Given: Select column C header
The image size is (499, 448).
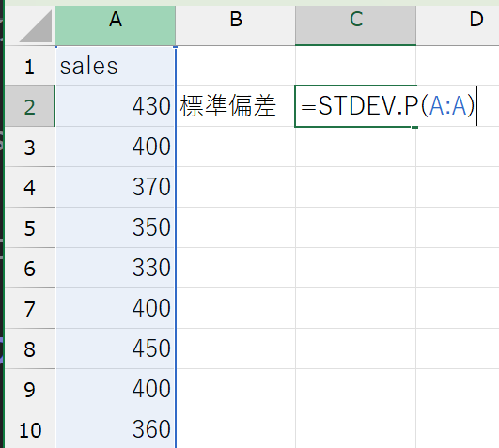Looking at the screenshot, I should (x=356, y=25).
